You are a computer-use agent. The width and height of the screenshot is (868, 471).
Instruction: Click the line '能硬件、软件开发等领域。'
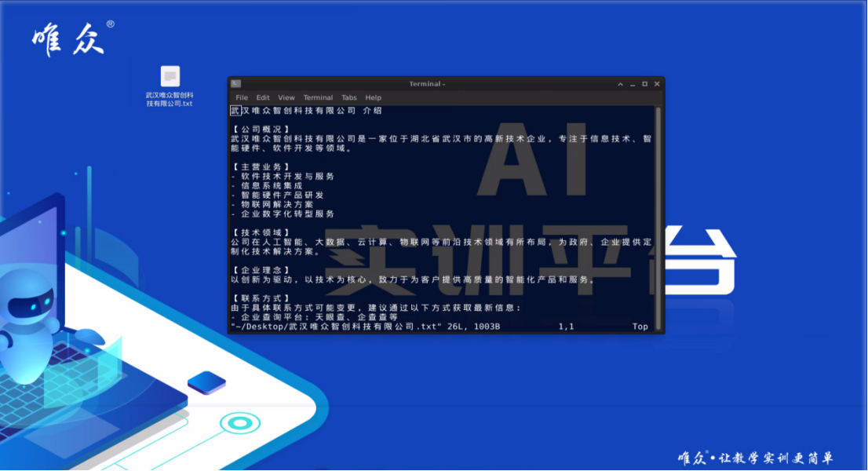(292, 148)
